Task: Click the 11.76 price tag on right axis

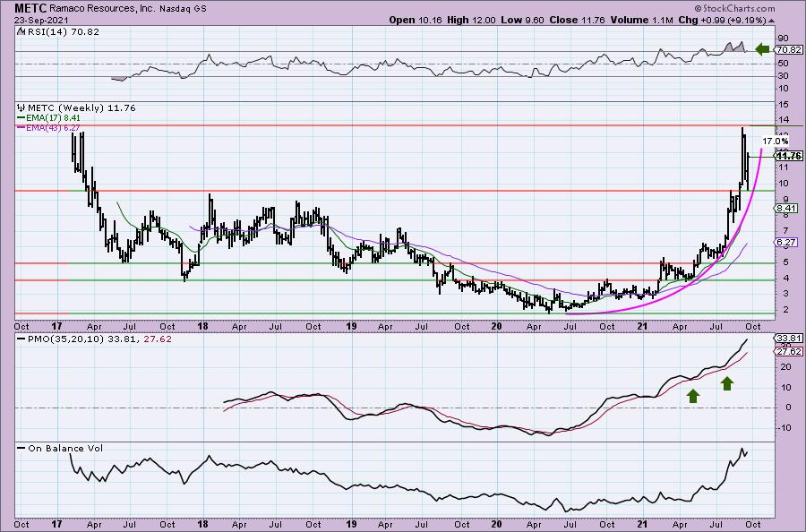Action: tap(790, 156)
